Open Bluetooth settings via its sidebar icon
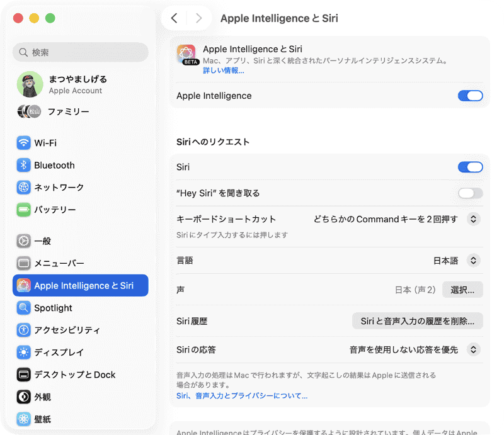This screenshot has height=435, width=504. pyautogui.click(x=23, y=165)
